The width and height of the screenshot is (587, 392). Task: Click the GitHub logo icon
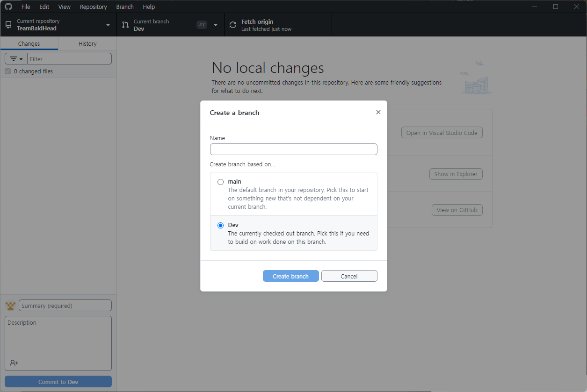tap(8, 7)
